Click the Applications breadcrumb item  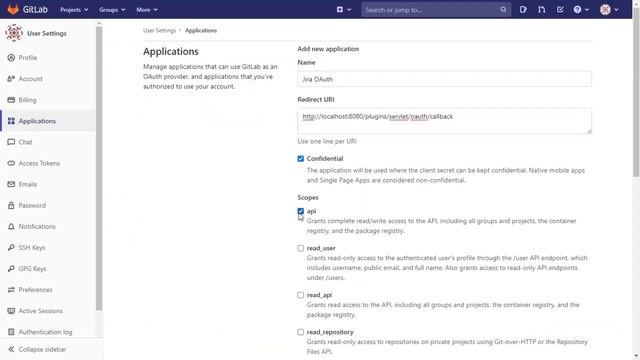[201, 31]
